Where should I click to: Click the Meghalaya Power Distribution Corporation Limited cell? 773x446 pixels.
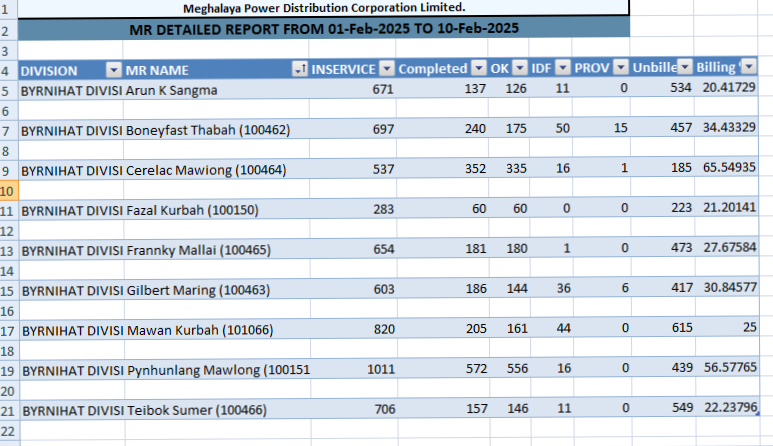point(324,8)
